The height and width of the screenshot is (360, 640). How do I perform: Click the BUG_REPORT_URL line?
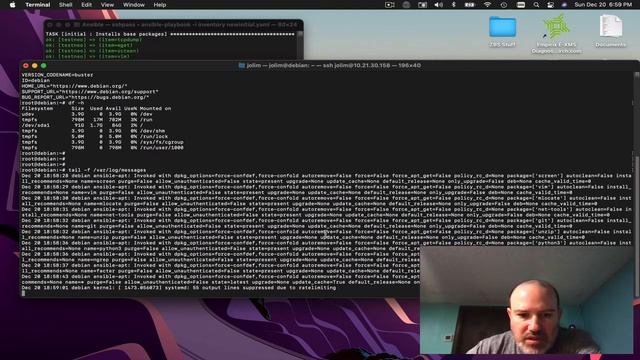(x=85, y=98)
